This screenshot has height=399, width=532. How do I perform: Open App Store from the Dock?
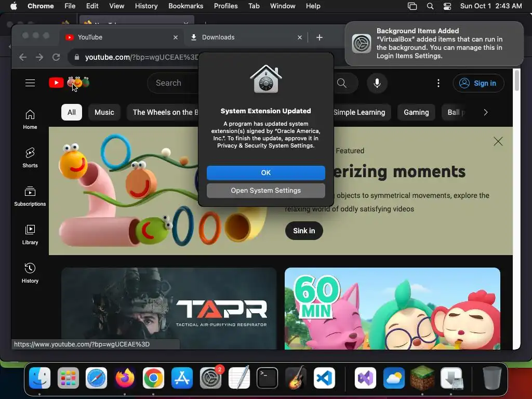pos(182,378)
